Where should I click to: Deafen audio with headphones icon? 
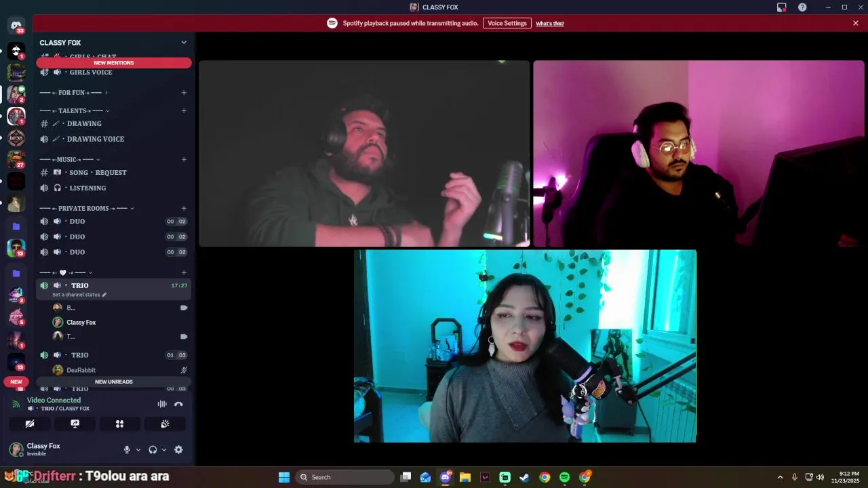click(x=153, y=449)
